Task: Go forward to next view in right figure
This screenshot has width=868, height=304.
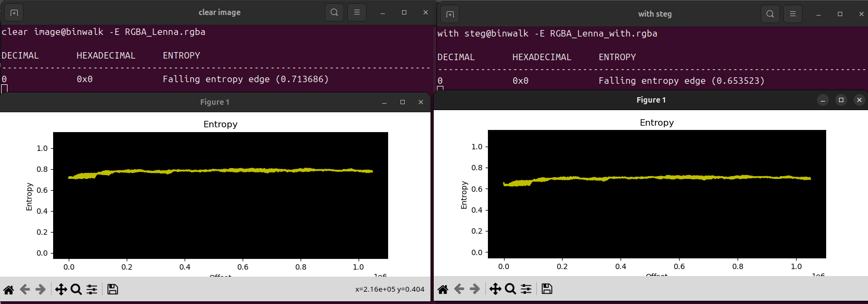Action: tap(475, 289)
